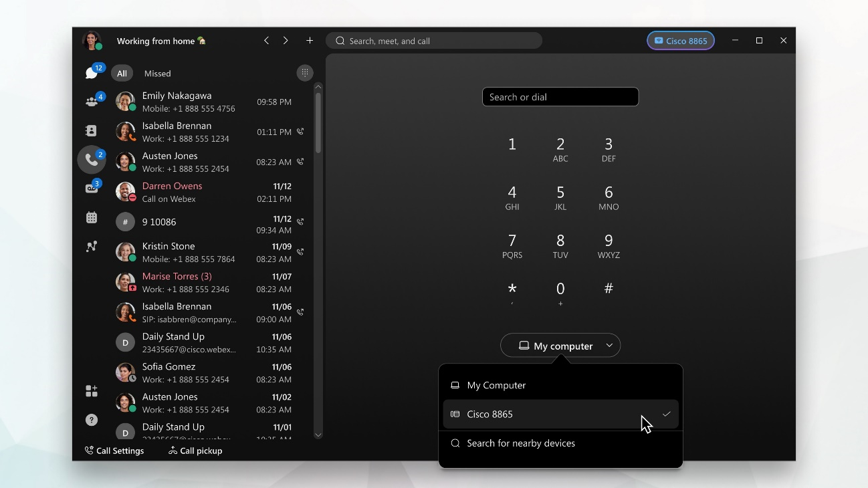This screenshot has height=488, width=868.
Task: Open Call pickup at the bottom
Action: click(195, 451)
